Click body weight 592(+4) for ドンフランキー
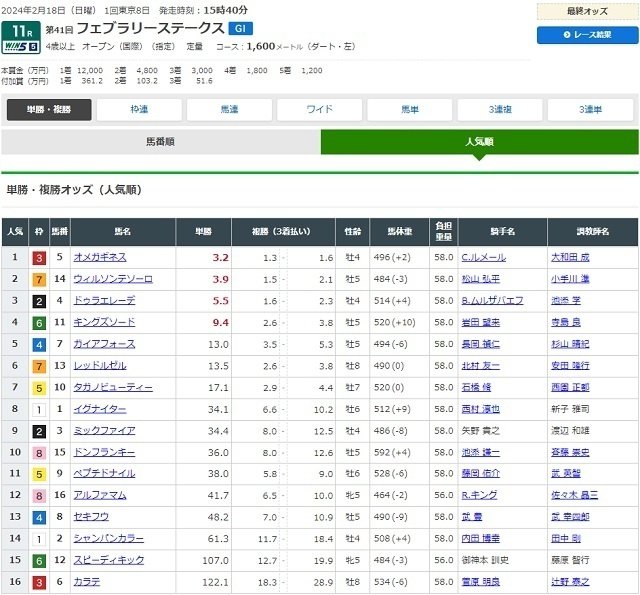The width and height of the screenshot is (640, 595). click(x=392, y=452)
